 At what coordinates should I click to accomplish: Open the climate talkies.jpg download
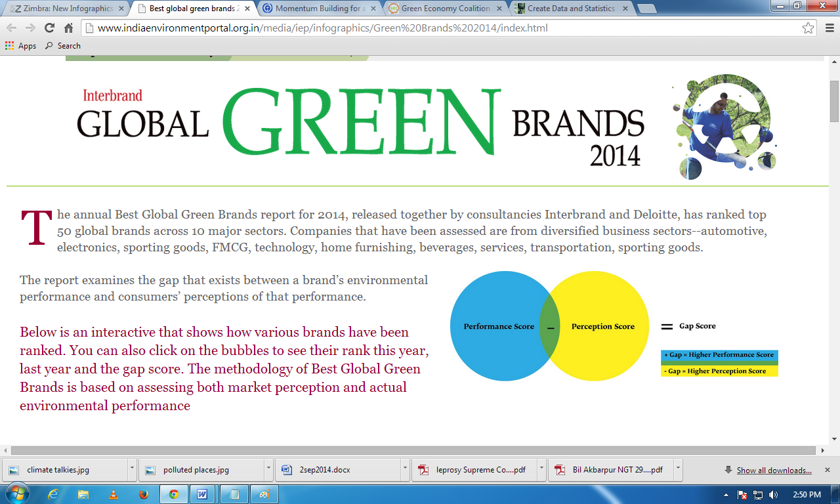66,470
